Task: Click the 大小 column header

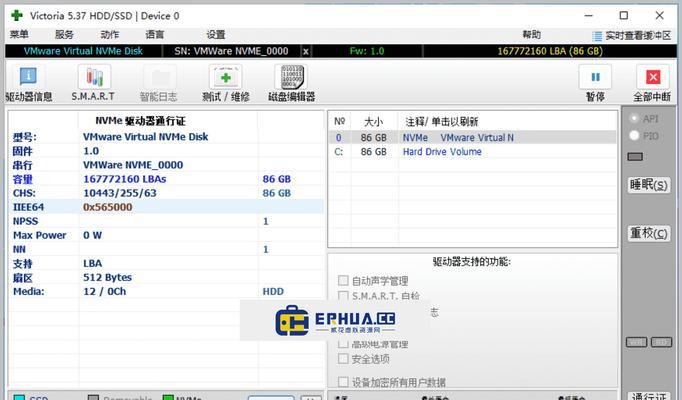Action: coord(373,121)
